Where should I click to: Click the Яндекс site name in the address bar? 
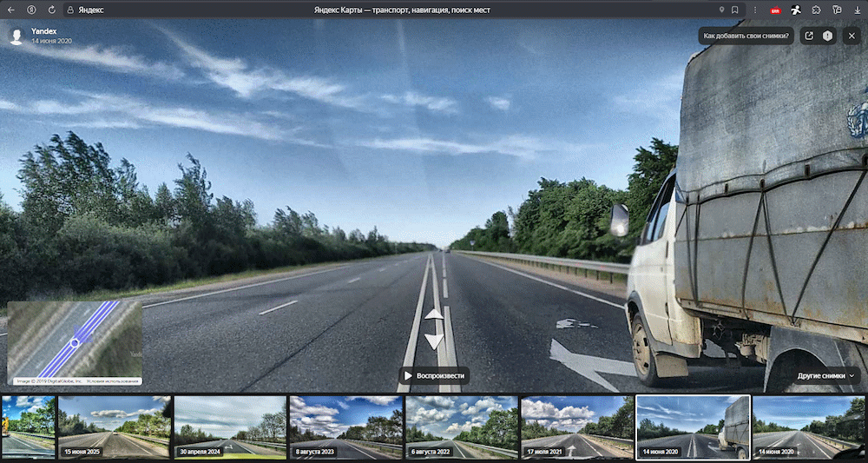[x=91, y=10]
